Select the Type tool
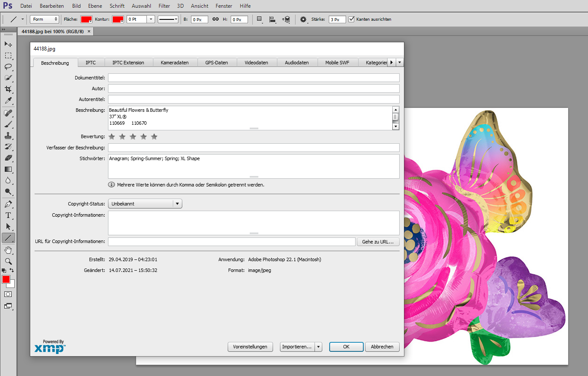The height and width of the screenshot is (376, 588). click(8, 215)
